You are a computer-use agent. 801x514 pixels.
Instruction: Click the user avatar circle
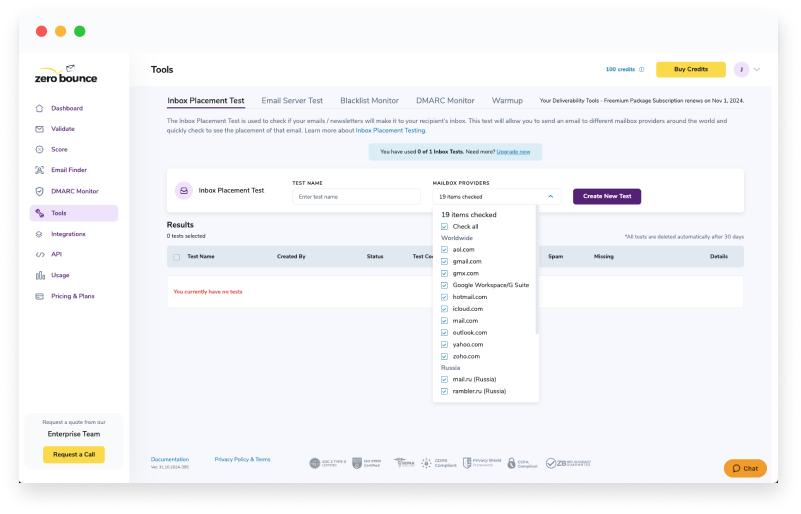coord(741,69)
